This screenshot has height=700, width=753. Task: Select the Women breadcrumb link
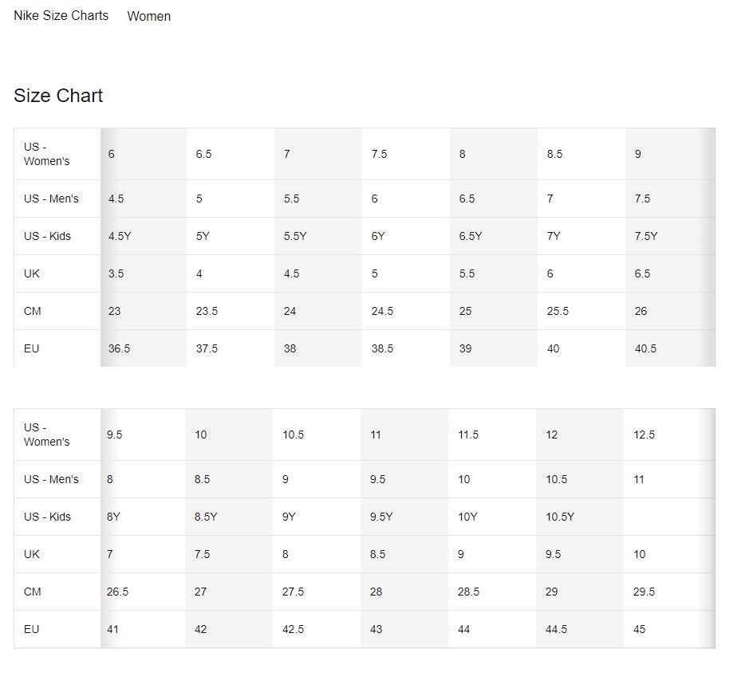[x=149, y=16]
